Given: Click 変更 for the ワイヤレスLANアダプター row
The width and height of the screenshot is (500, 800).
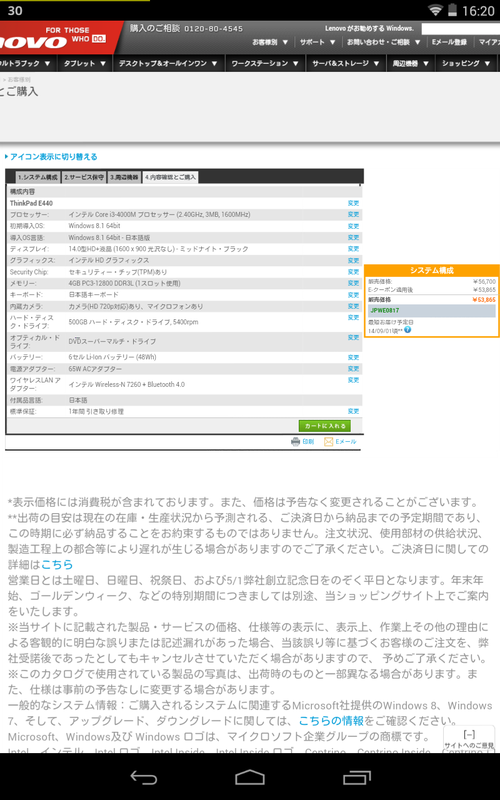Looking at the screenshot, I should [x=354, y=380].
